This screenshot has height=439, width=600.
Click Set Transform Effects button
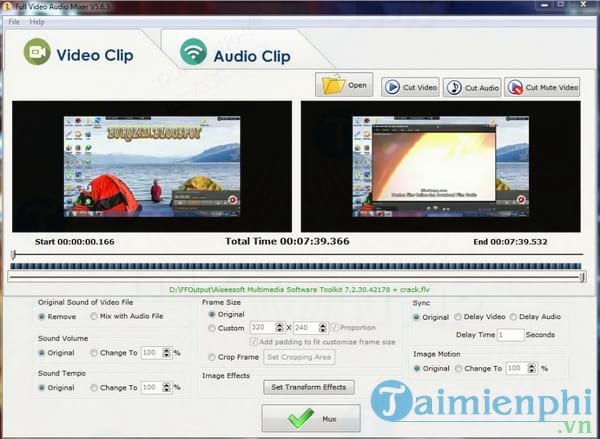click(309, 387)
